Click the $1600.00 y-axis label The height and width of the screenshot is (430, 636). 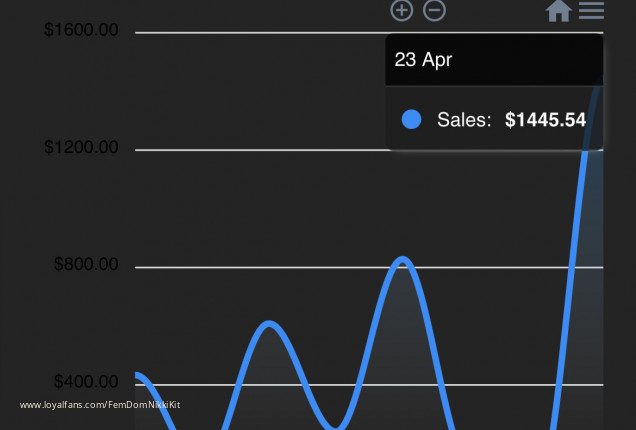[x=81, y=30]
